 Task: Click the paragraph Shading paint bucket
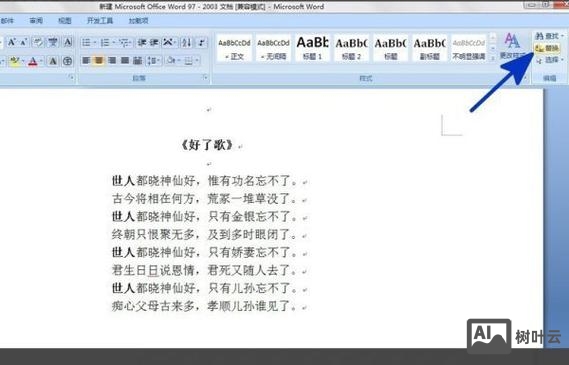coord(171,60)
